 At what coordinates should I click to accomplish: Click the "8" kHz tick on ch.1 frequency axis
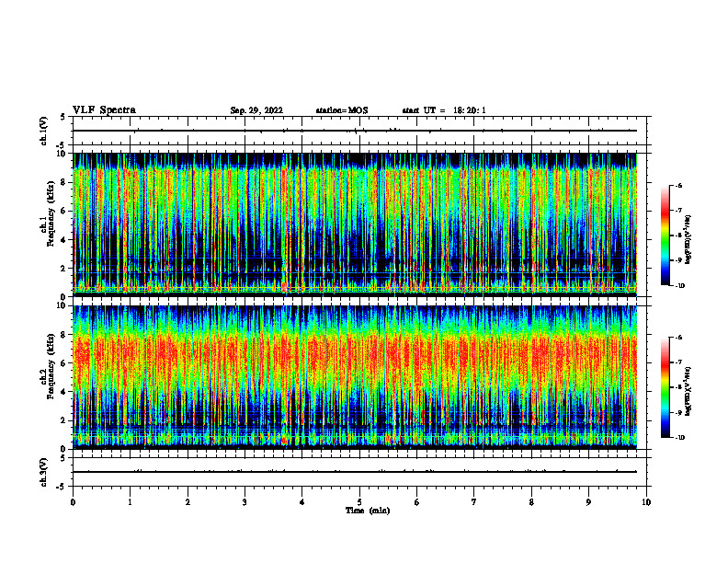pos(65,182)
